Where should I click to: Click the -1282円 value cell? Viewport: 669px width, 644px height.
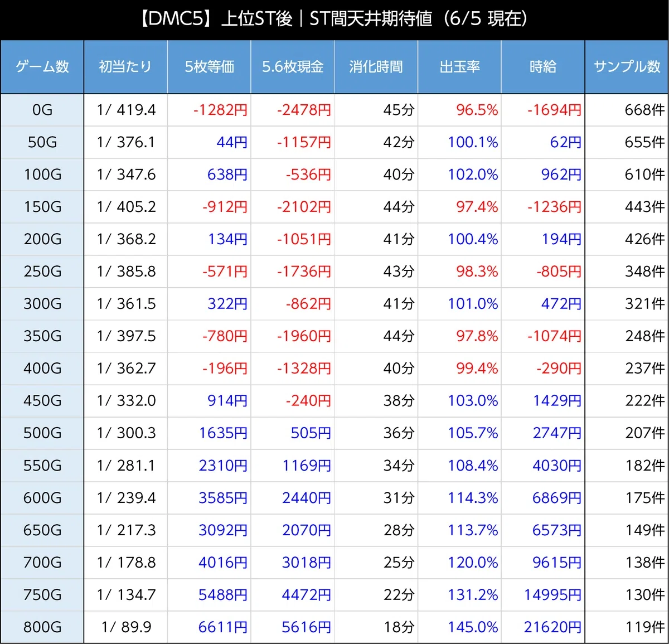[209, 110]
